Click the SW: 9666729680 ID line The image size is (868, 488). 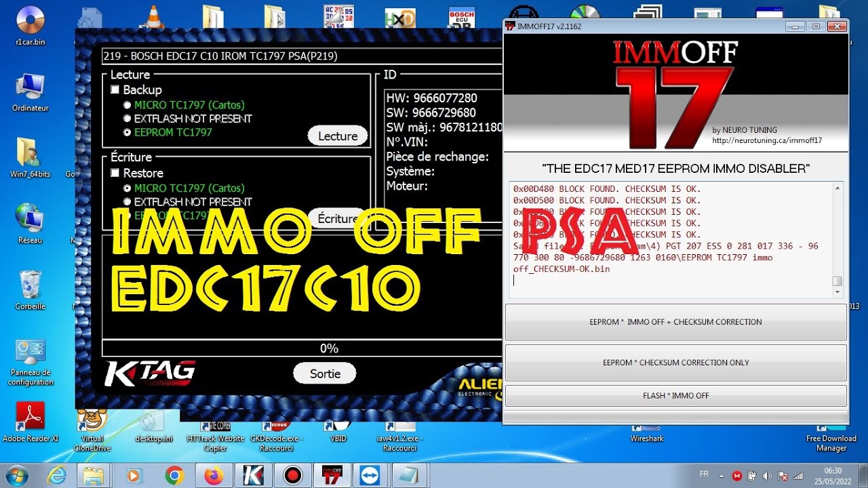431,113
